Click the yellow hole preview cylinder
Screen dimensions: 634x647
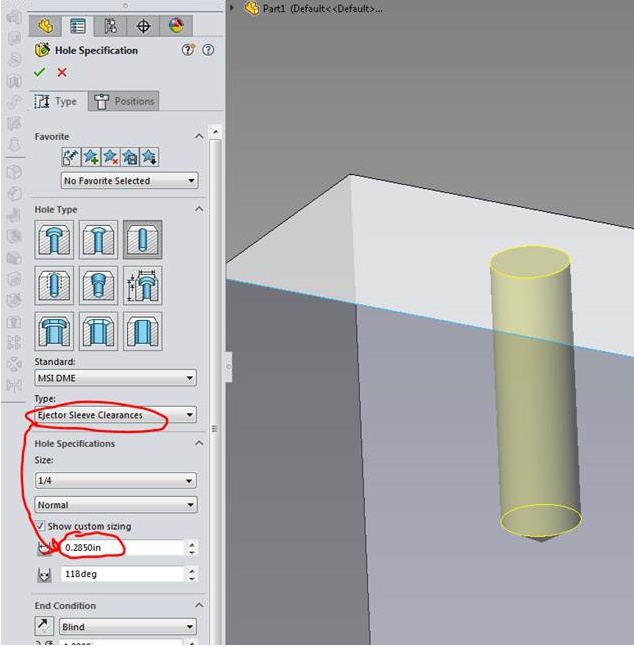(x=535, y=392)
